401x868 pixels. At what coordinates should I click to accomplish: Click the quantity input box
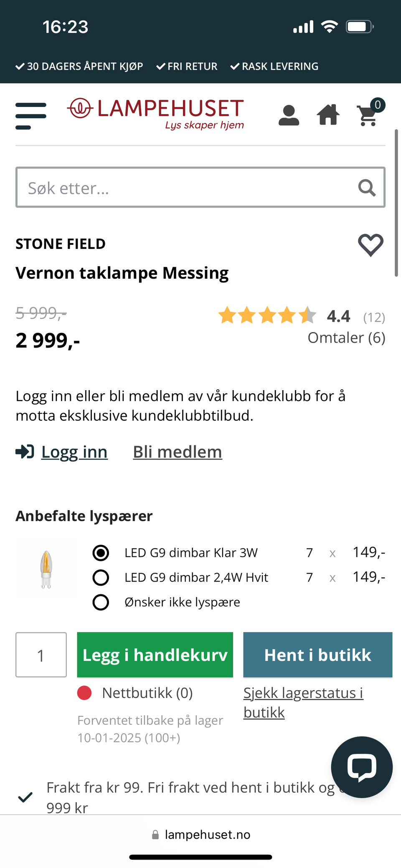pyautogui.click(x=41, y=655)
